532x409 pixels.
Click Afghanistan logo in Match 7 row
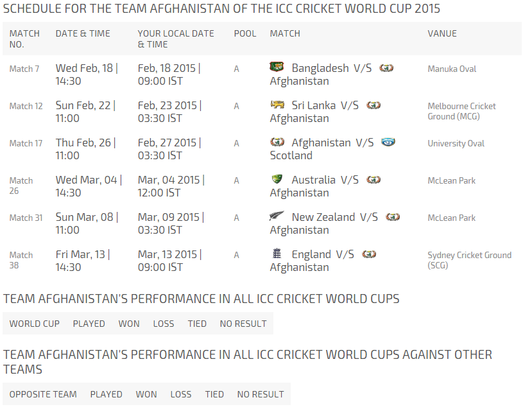pos(386,68)
